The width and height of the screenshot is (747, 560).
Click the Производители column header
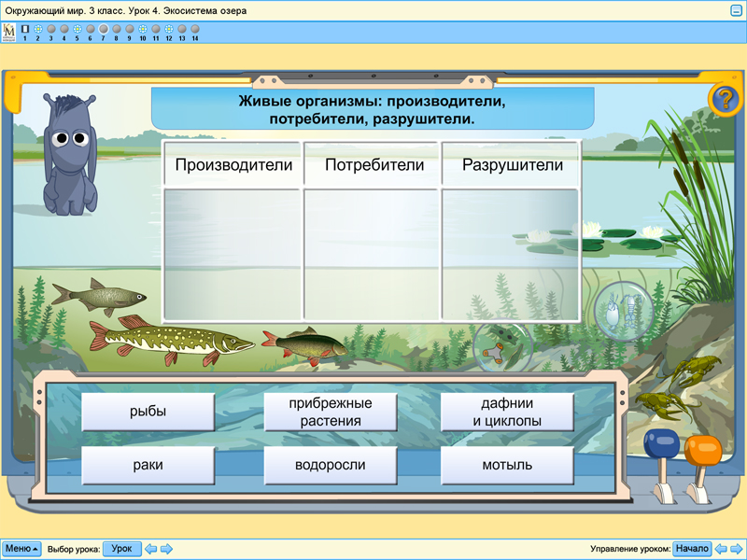coord(233,164)
